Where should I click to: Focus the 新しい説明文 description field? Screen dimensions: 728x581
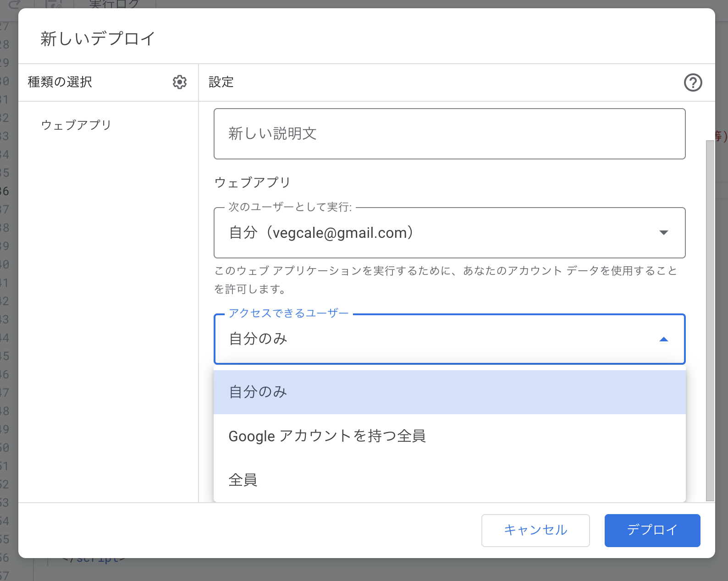click(449, 134)
